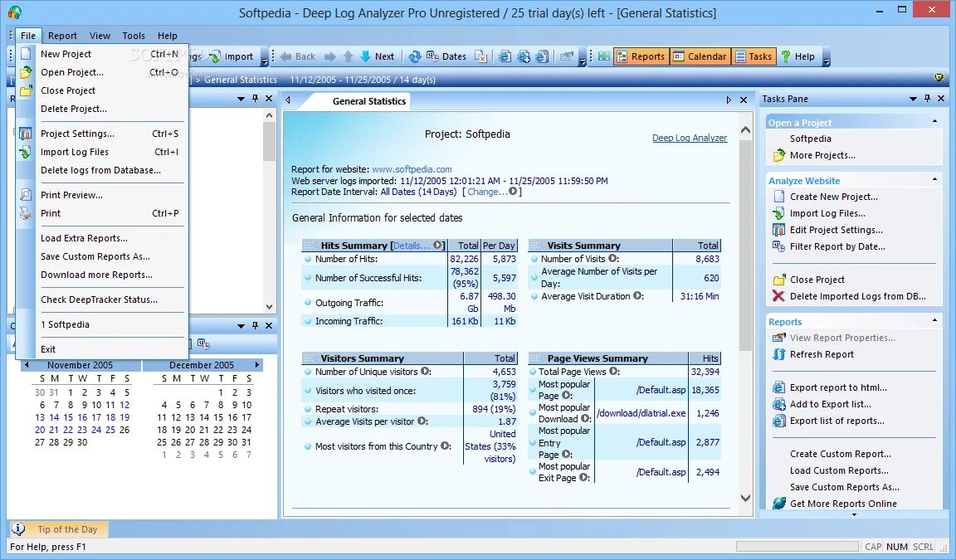This screenshot has height=560, width=956.
Task: Click the Export list of reports toolbar icon
Action: coord(541,56)
